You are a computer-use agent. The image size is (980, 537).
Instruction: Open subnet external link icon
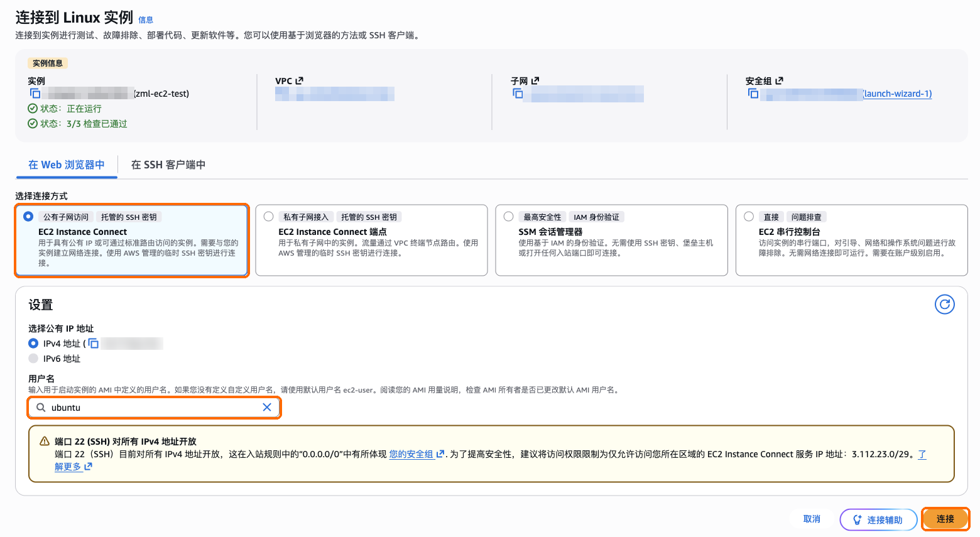pos(535,80)
